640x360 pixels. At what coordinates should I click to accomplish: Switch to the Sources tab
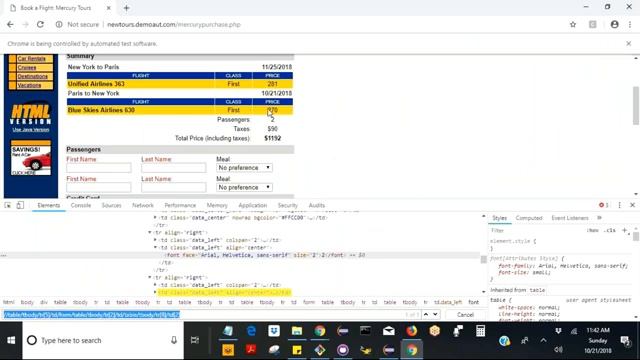tap(111, 205)
